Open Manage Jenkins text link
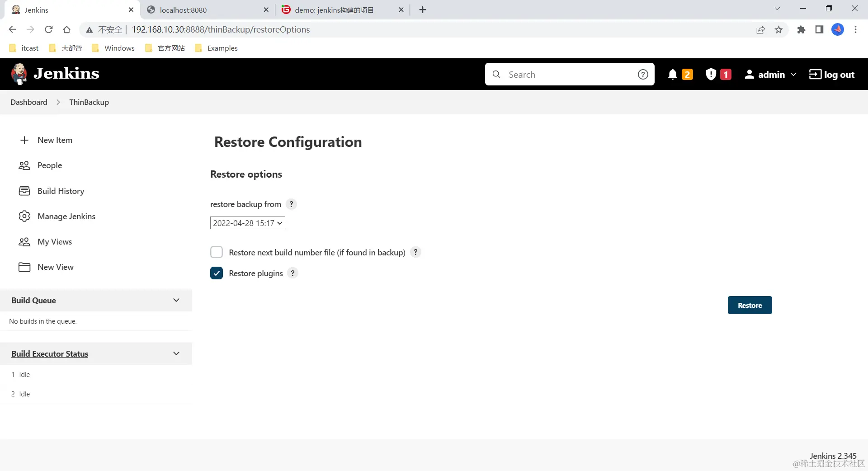This screenshot has width=868, height=471. coord(66,217)
